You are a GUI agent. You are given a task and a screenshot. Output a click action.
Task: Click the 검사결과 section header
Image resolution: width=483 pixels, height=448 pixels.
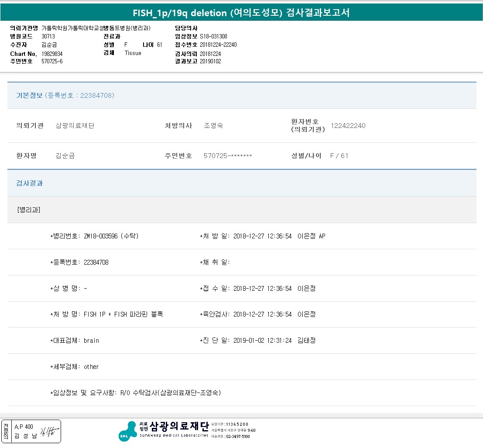30,183
